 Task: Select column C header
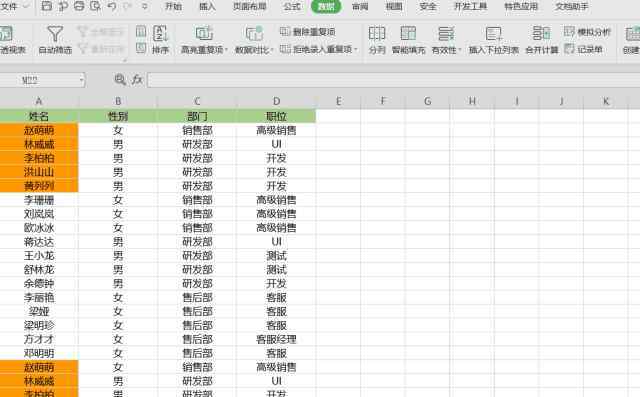click(197, 101)
